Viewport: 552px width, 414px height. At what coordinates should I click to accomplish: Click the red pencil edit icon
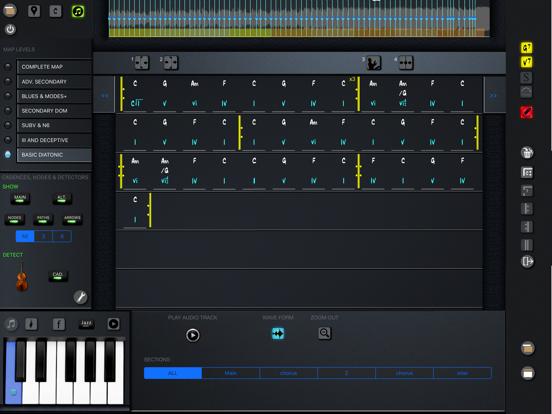(526, 112)
